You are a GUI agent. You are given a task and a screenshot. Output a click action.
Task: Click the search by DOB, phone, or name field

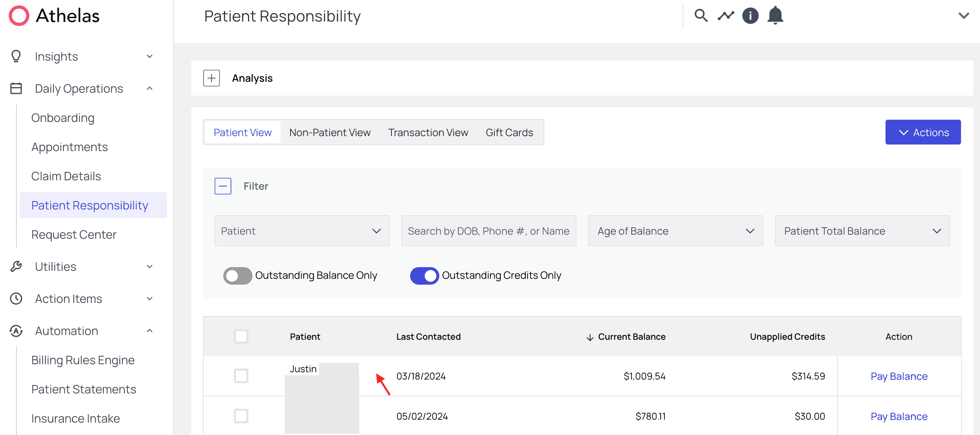pos(489,231)
